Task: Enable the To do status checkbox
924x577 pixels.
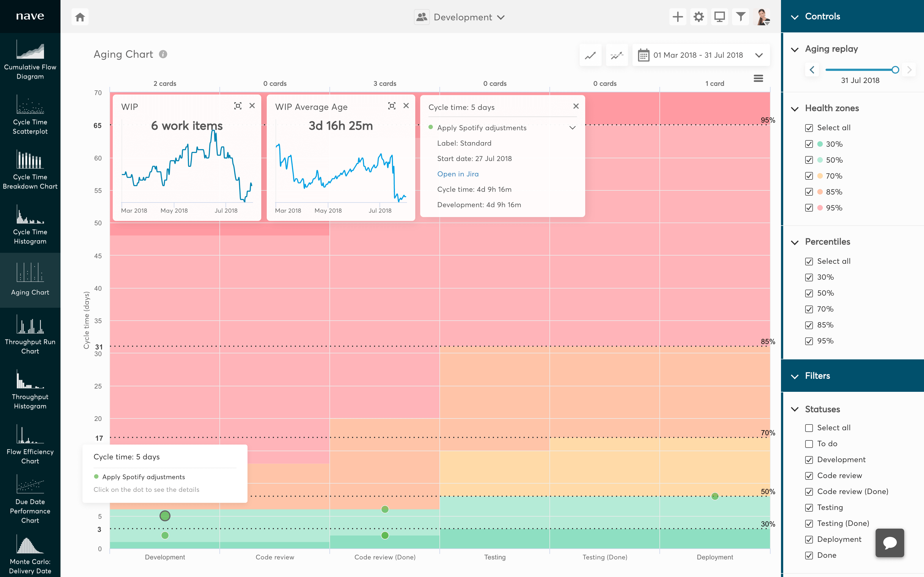Action: coord(809,444)
